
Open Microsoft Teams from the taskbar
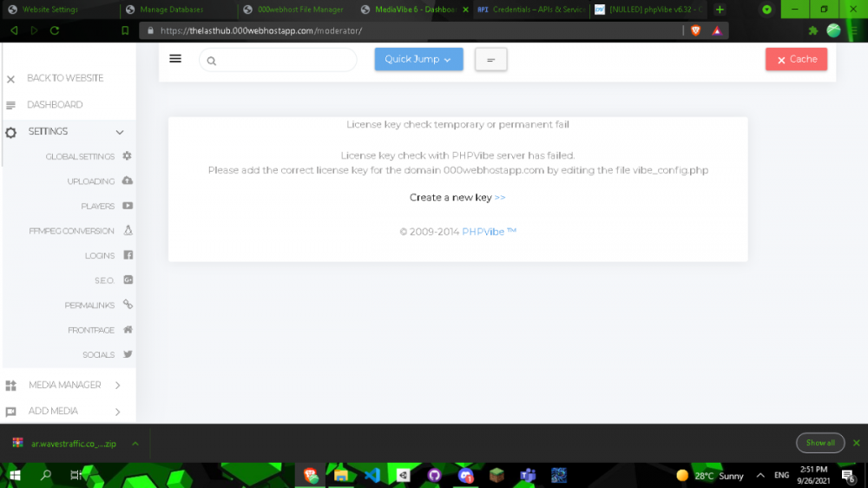click(x=528, y=475)
